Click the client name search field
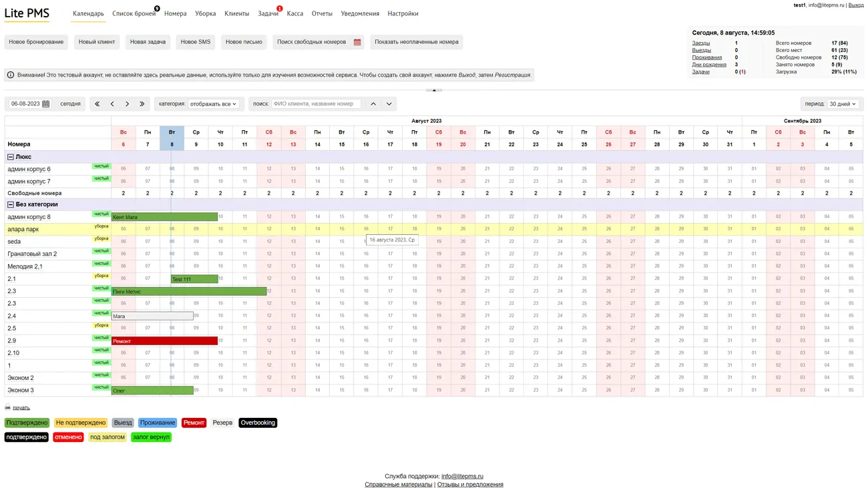Screen dimensions: 868x488 [x=316, y=104]
